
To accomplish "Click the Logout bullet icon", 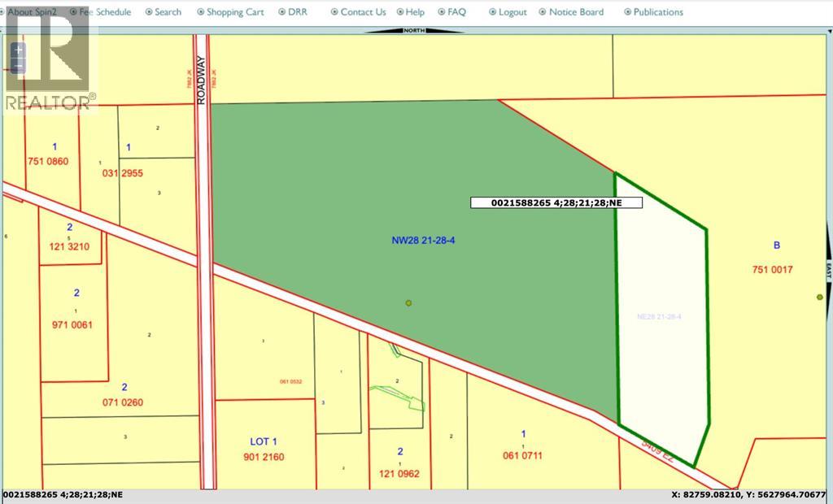I will pos(492,11).
